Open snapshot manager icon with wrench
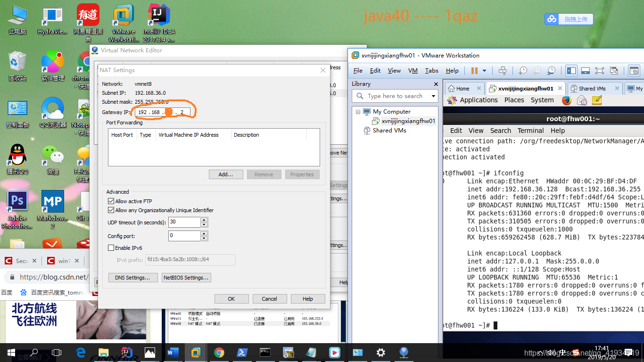This screenshot has width=644, height=362. 551,71
